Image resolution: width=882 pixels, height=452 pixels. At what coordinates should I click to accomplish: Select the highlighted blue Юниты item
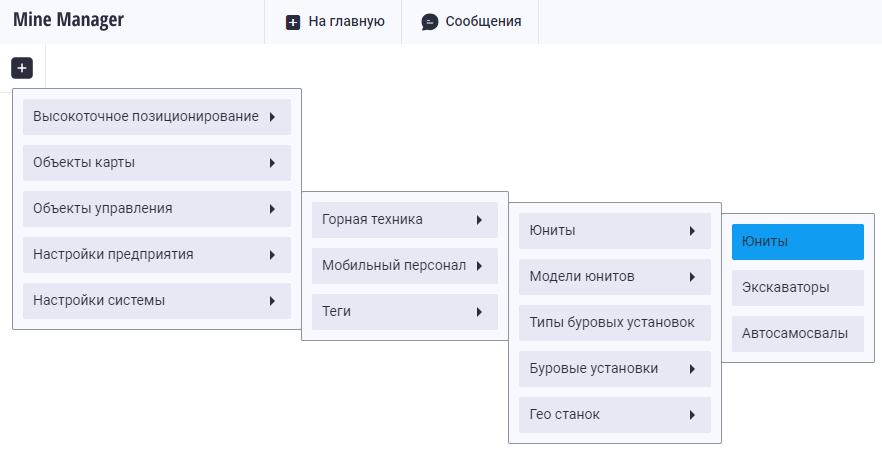click(x=798, y=242)
